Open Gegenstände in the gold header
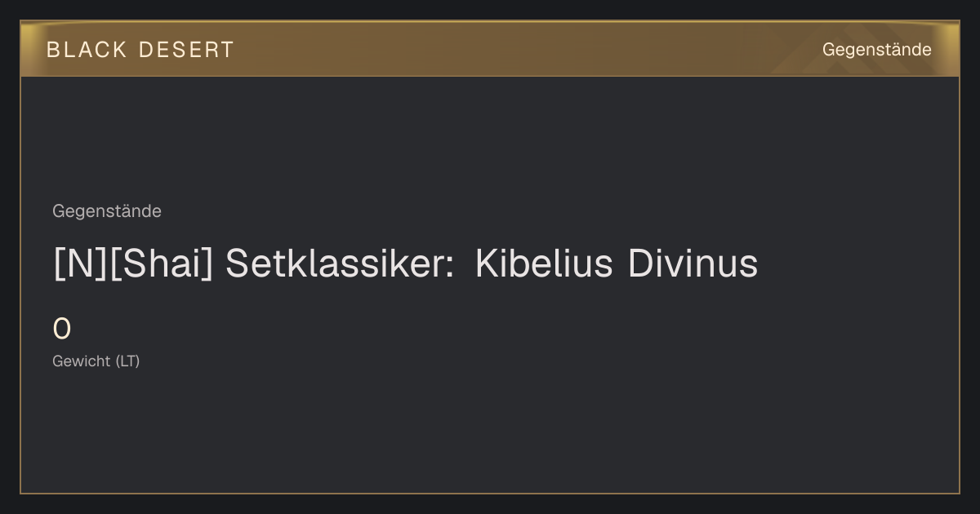The width and height of the screenshot is (980, 514). [x=876, y=50]
